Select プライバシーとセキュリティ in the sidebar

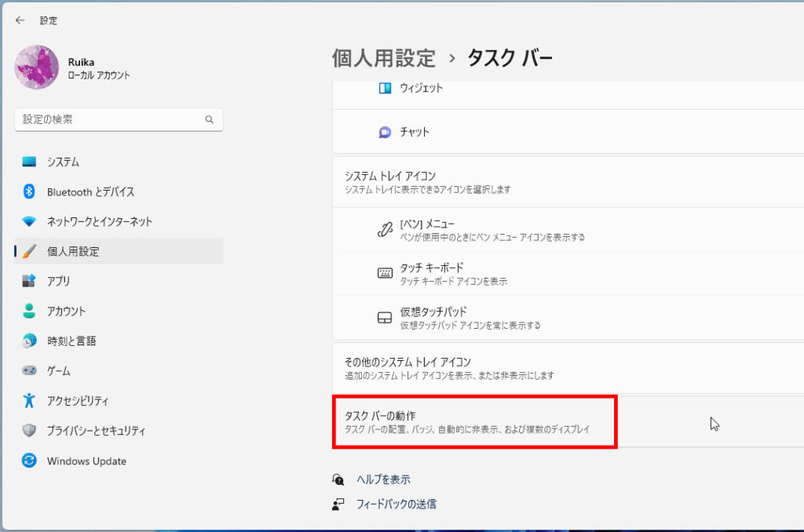pos(96,431)
